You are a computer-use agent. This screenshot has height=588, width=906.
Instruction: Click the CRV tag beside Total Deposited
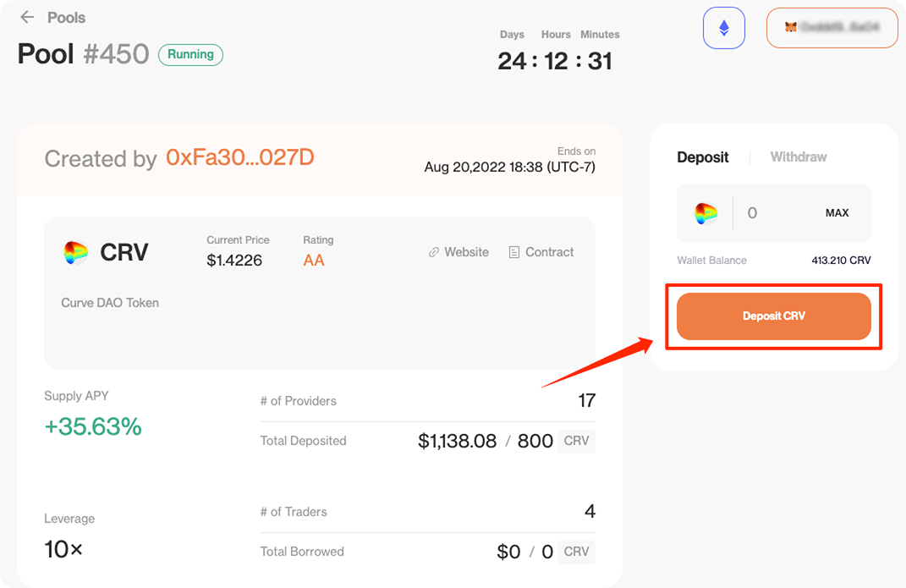click(576, 441)
